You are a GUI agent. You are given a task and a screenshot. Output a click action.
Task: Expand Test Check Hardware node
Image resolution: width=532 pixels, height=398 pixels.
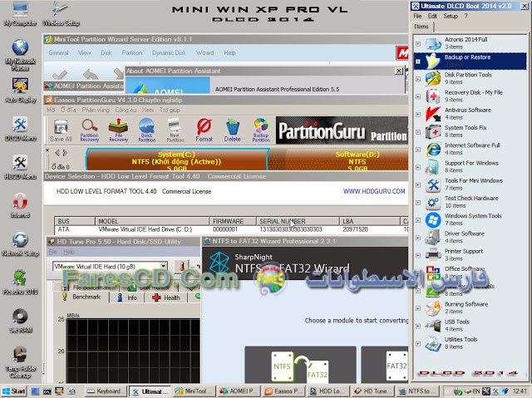(x=418, y=203)
